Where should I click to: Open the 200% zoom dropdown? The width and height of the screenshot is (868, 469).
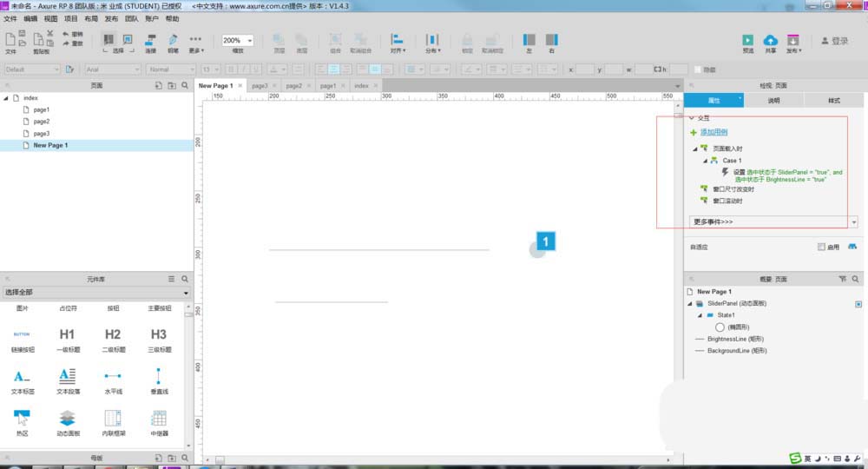(238, 41)
